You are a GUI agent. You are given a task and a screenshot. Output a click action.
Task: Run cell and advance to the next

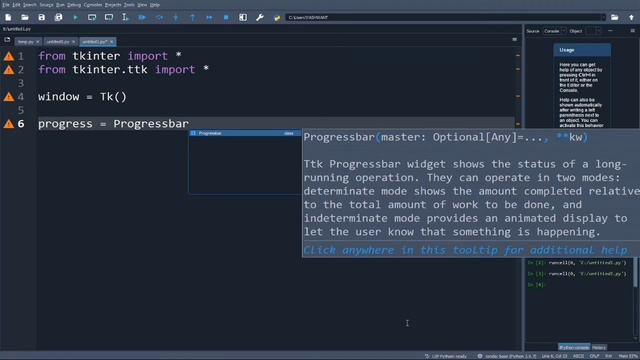click(109, 18)
